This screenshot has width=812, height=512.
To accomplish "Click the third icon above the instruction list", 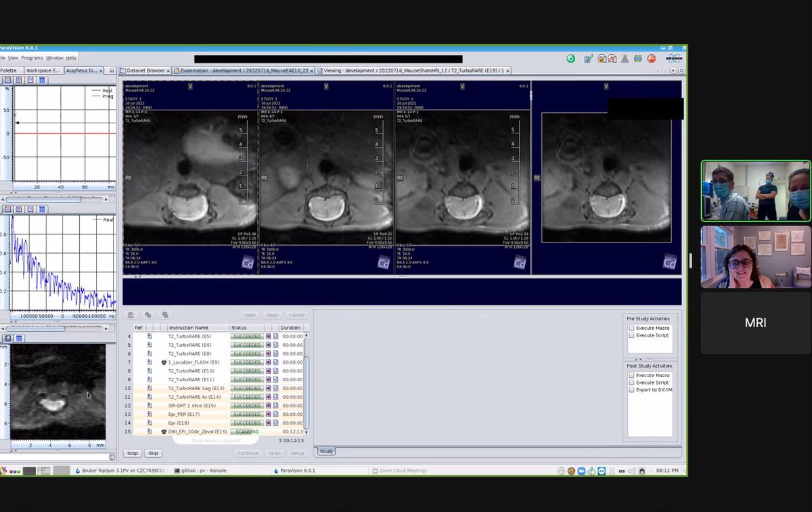I will click(x=164, y=315).
